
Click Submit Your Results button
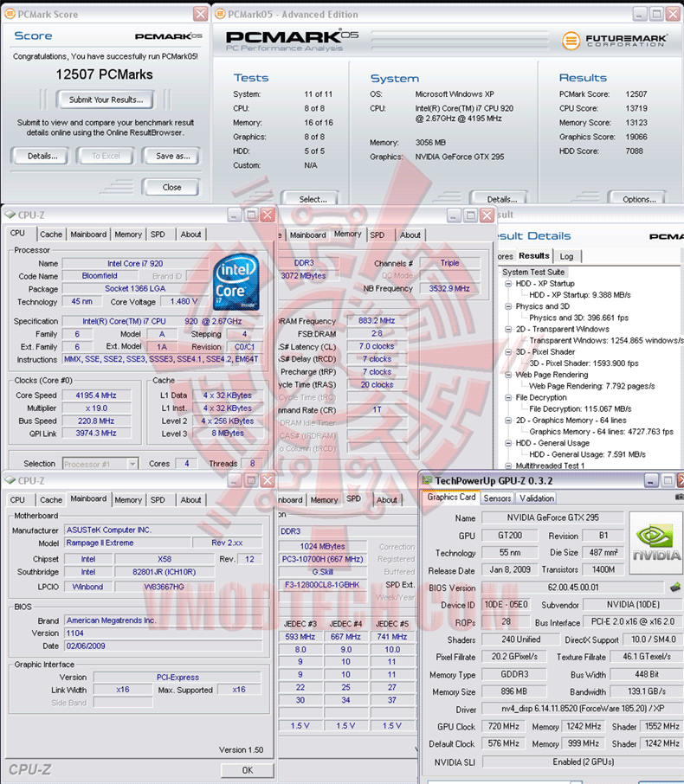click(x=106, y=100)
